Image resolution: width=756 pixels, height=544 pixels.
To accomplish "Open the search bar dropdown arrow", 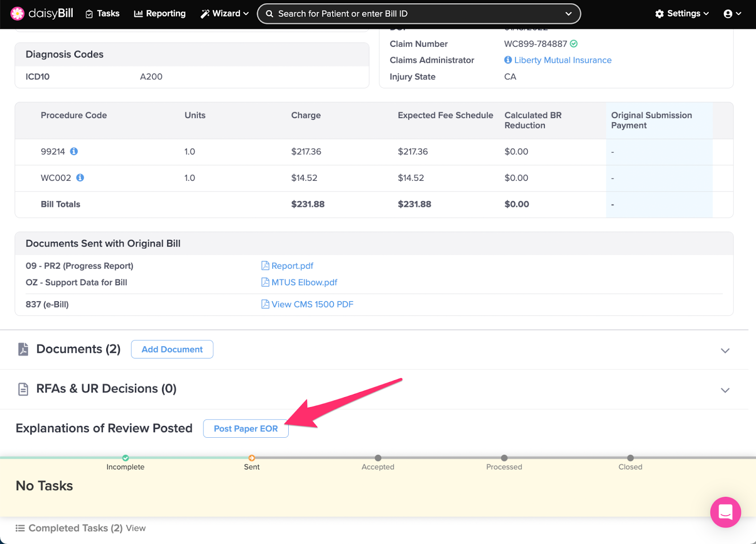I will 568,14.
